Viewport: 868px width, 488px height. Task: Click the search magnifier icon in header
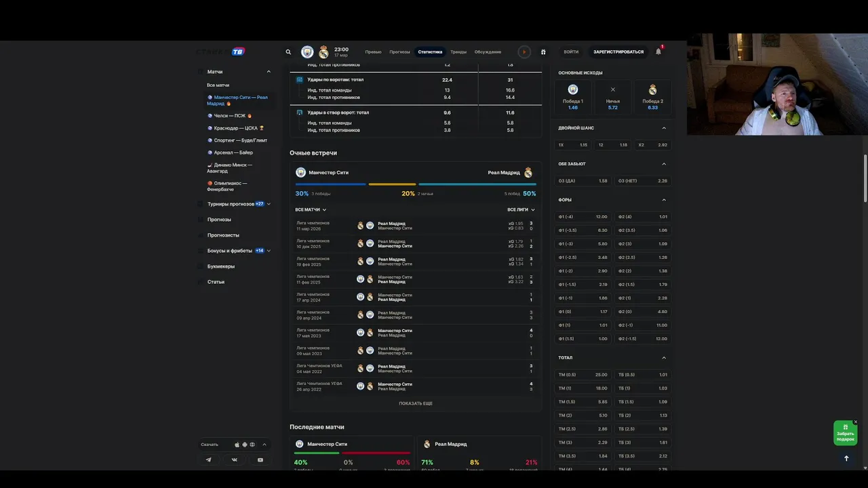point(288,52)
